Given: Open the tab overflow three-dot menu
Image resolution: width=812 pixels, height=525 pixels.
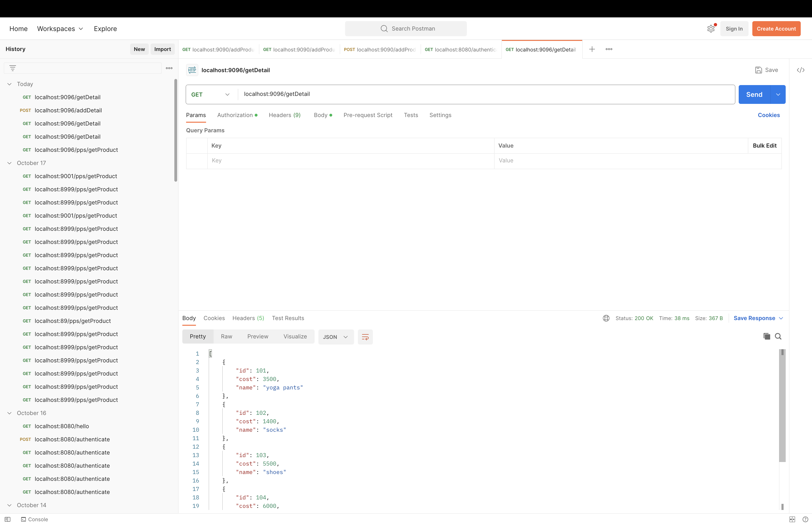Looking at the screenshot, I should [x=609, y=49].
